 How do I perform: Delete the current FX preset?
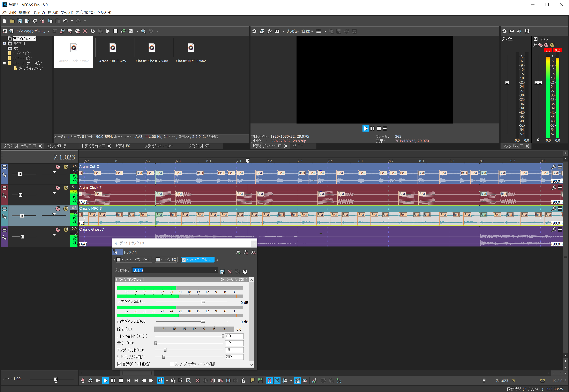click(x=230, y=272)
